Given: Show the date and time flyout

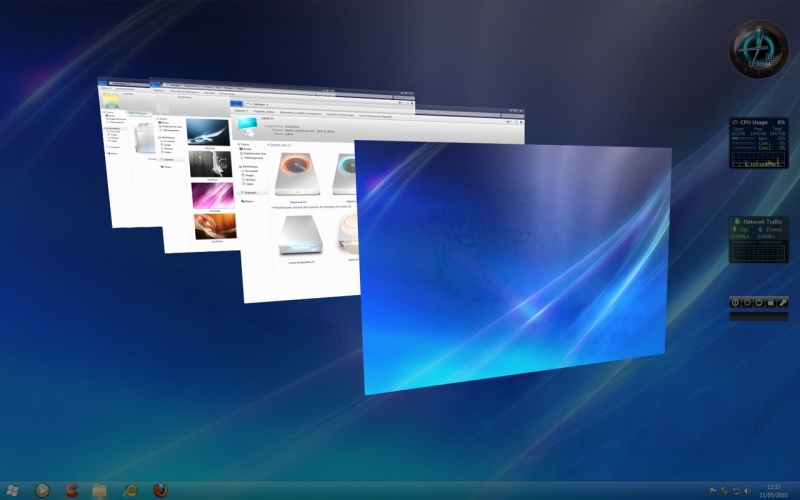Looking at the screenshot, I should click(x=773, y=491).
